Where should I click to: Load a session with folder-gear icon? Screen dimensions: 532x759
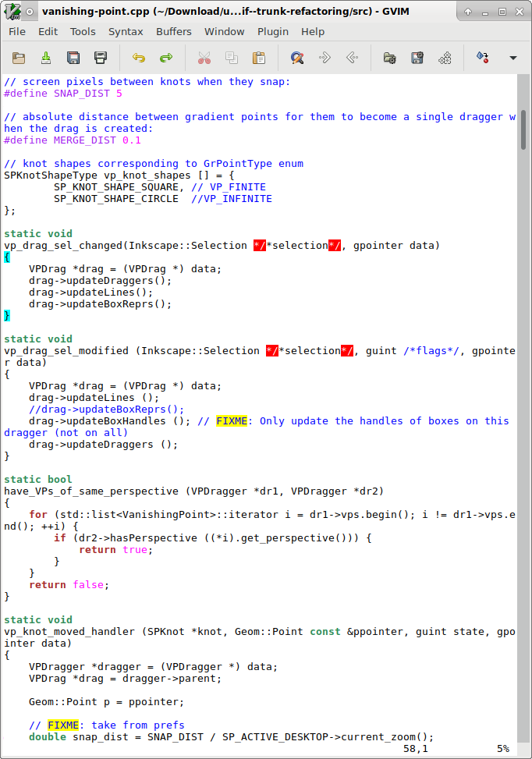point(390,58)
